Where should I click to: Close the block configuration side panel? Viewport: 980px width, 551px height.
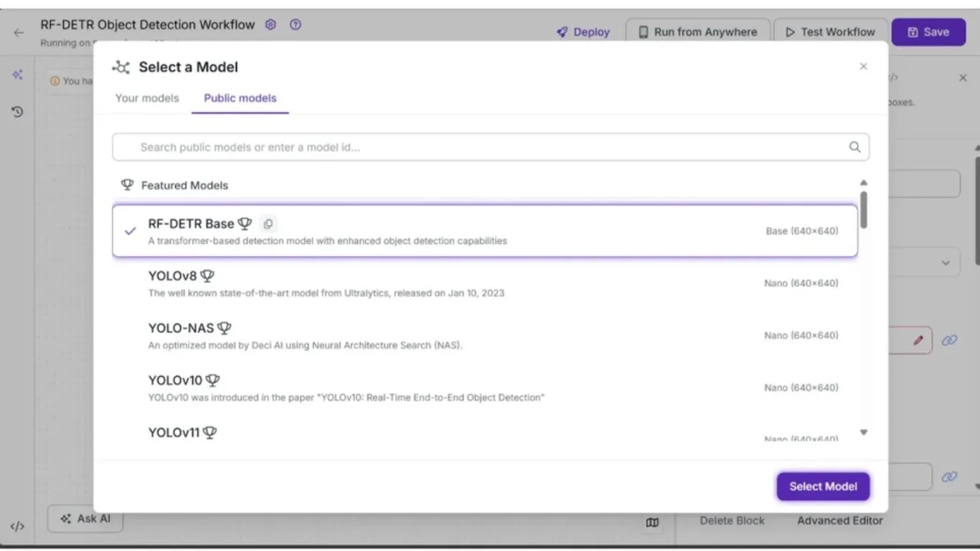963,77
